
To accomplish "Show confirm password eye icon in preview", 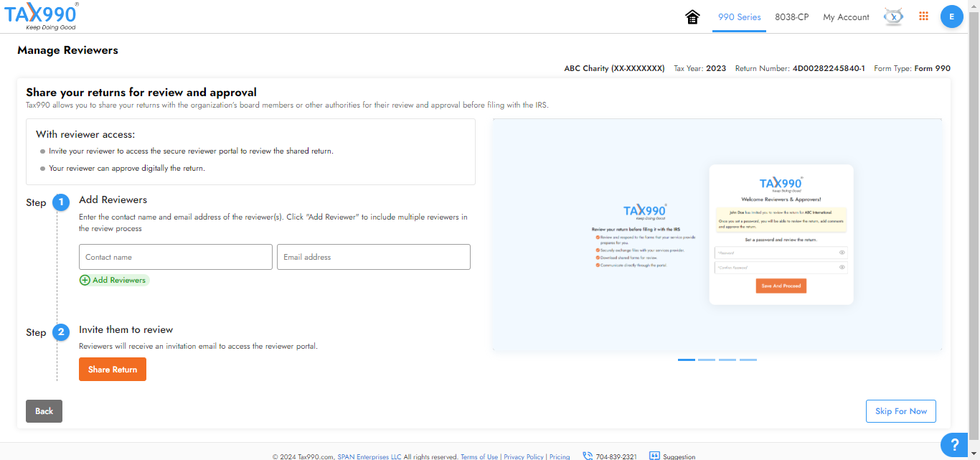I will 842,267.
